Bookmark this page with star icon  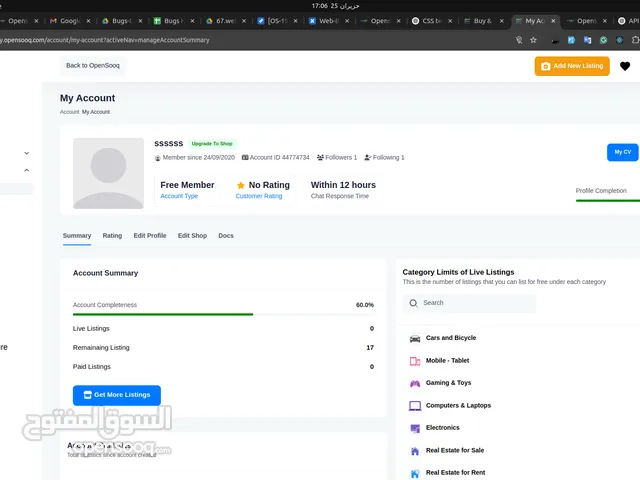(533, 40)
